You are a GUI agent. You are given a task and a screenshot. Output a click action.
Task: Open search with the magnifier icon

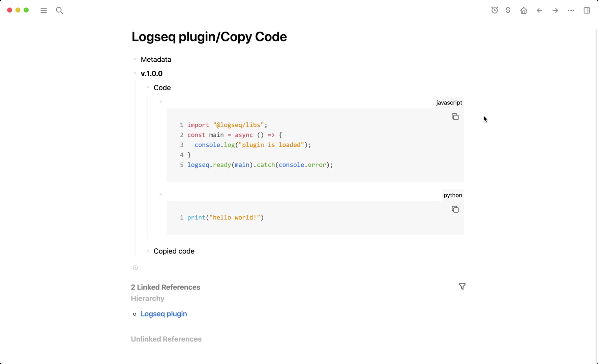[59, 10]
